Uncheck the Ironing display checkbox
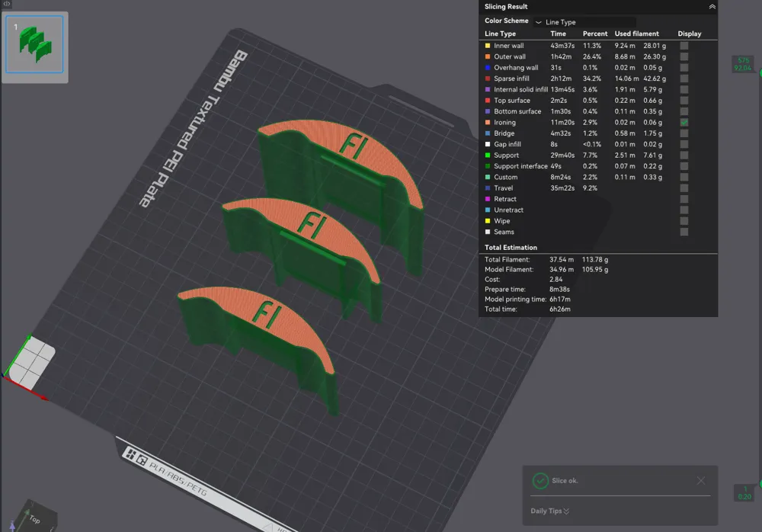Viewport: 762px width, 532px height. tap(684, 123)
